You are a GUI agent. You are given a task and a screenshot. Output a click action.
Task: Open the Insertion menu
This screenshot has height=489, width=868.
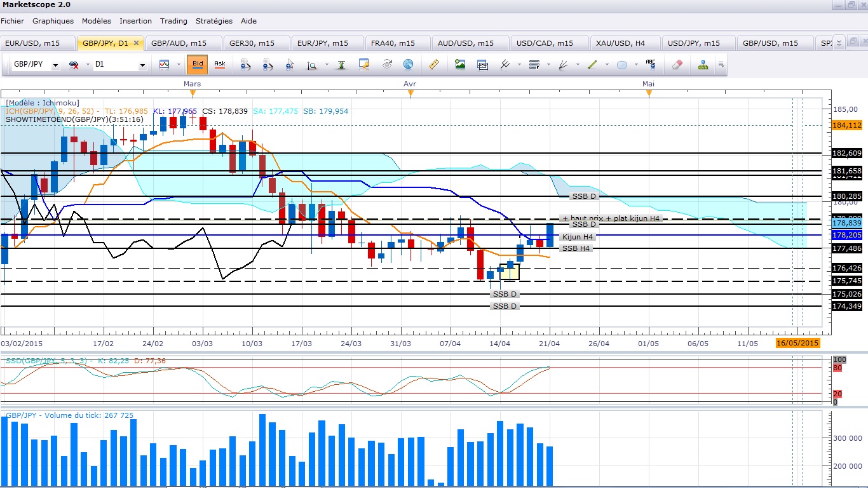(x=135, y=21)
